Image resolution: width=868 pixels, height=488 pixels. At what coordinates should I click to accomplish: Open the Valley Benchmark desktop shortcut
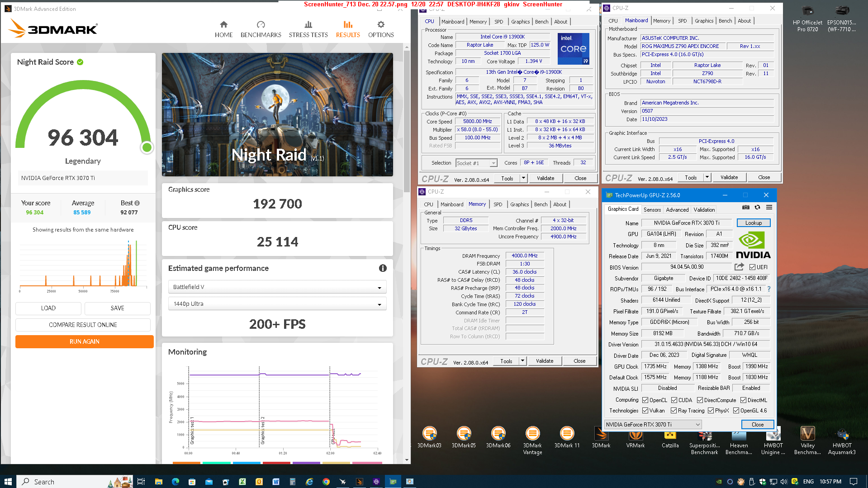coord(807,441)
